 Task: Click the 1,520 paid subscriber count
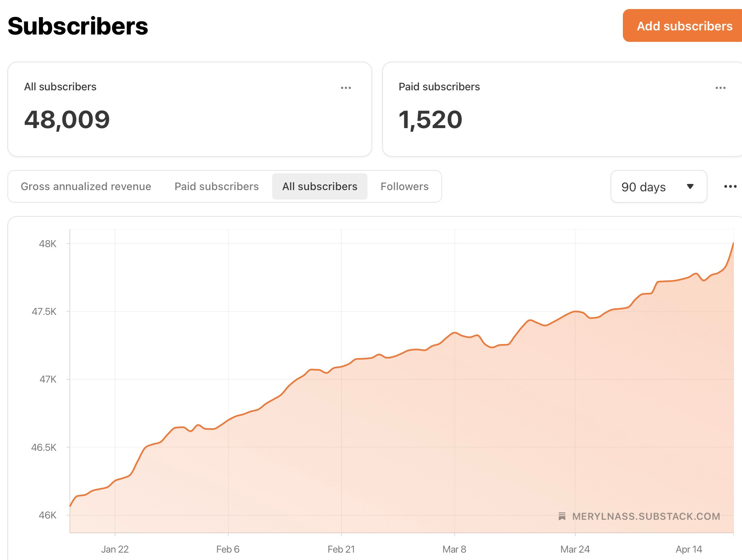(x=430, y=119)
